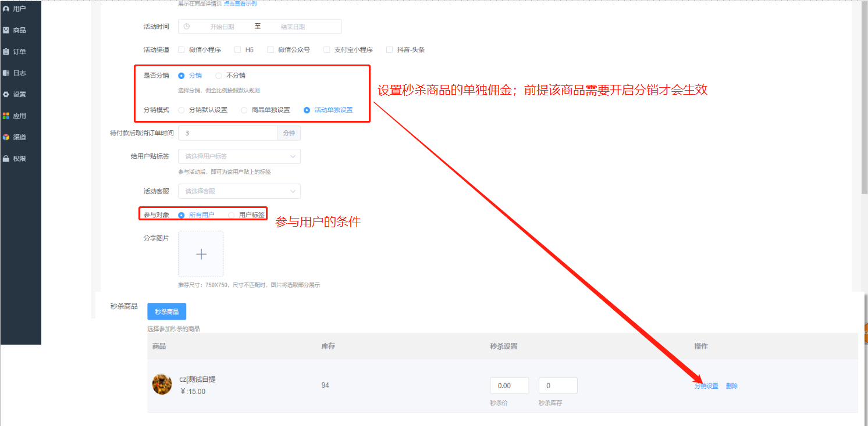Click the 操作 column header
The height and width of the screenshot is (426, 868).
click(701, 346)
